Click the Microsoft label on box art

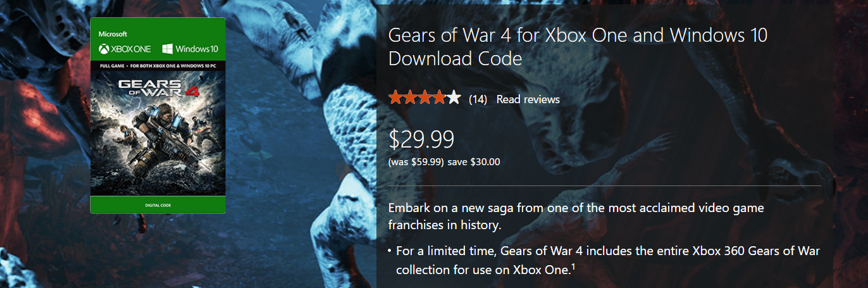tap(113, 34)
